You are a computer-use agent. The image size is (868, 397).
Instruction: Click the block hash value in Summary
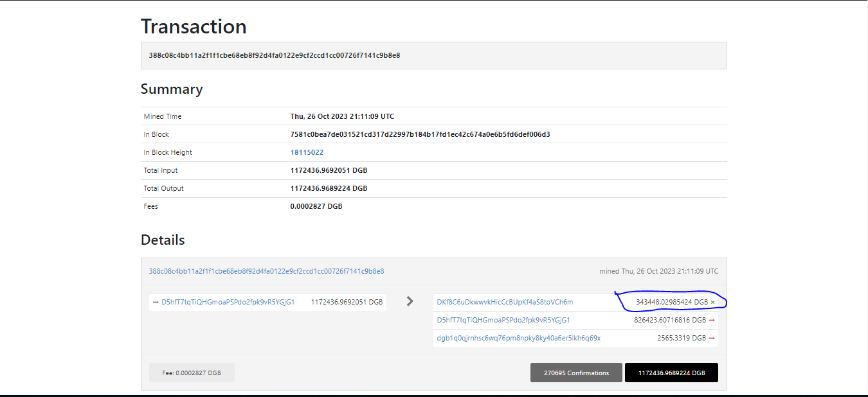click(420, 134)
